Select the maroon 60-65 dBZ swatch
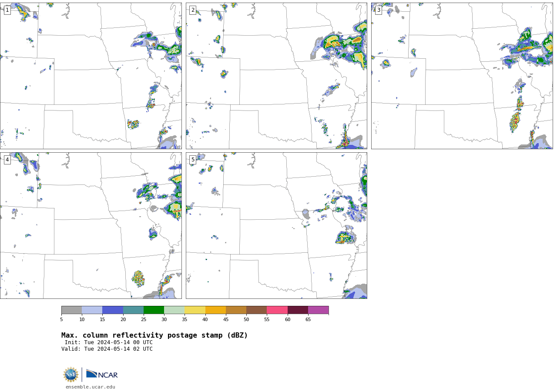The image size is (557, 392). click(x=298, y=310)
